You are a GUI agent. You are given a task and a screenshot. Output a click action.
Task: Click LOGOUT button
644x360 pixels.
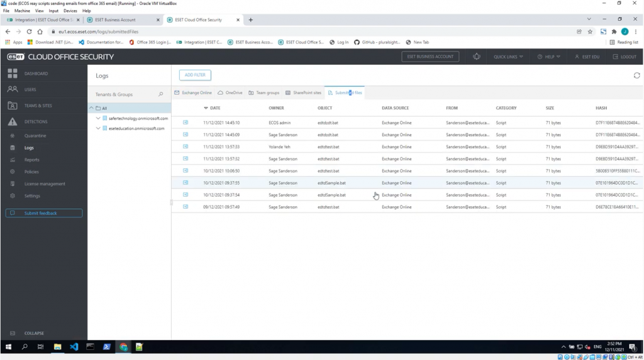(x=625, y=57)
